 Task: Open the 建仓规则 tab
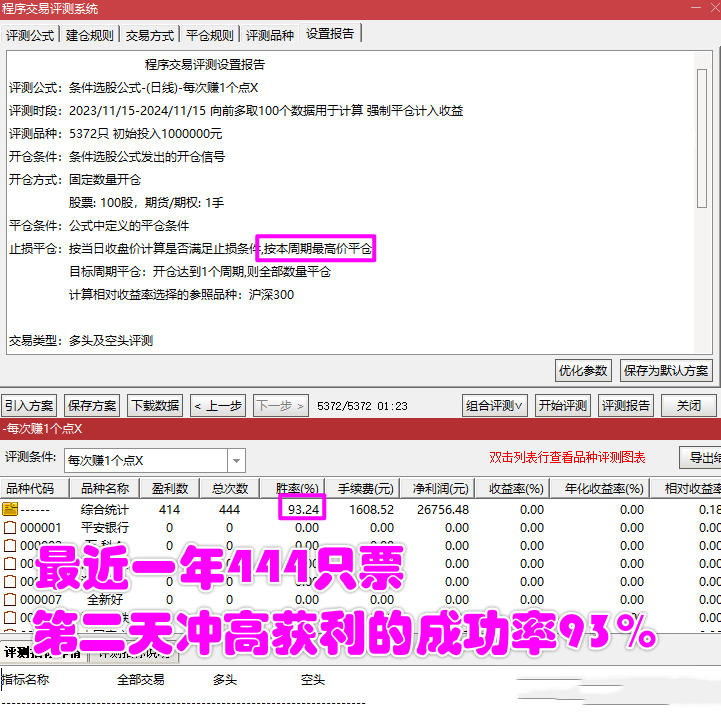(89, 35)
